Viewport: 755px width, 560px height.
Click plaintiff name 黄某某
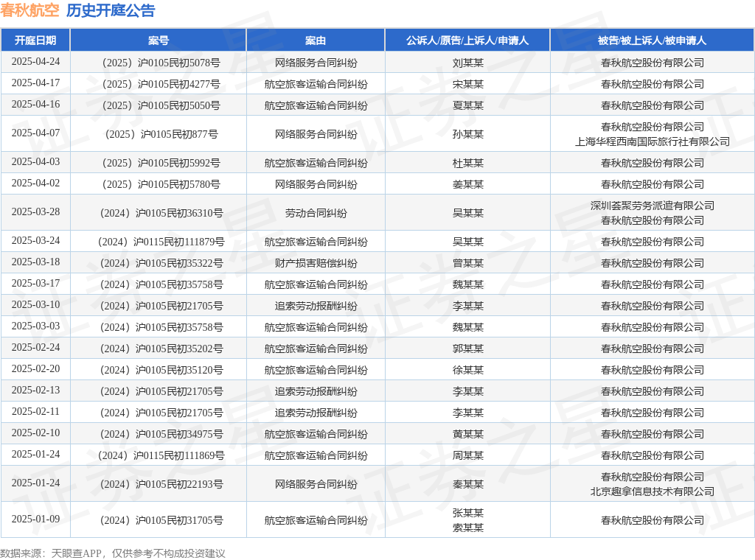pos(467,434)
